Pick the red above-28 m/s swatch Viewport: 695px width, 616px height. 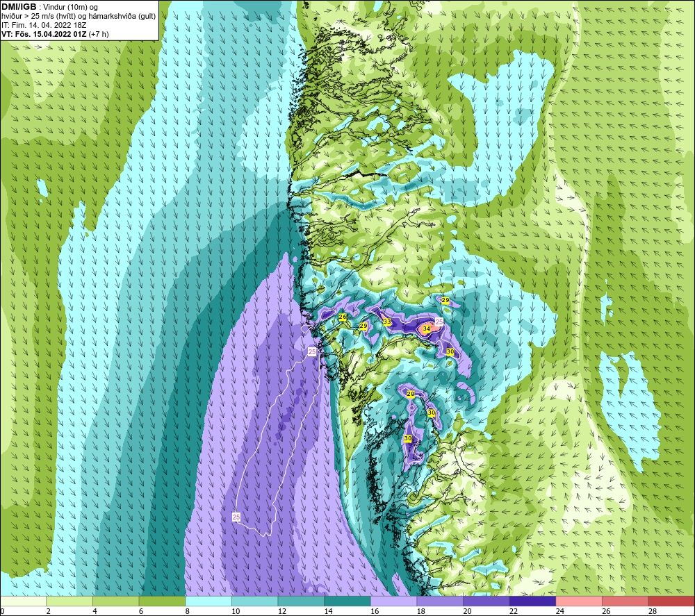pos(671,601)
